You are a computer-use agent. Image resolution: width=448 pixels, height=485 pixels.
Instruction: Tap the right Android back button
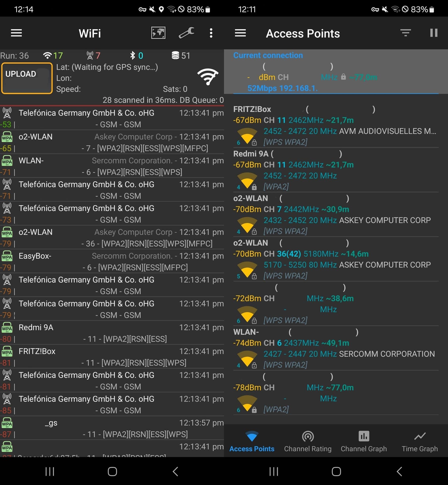[x=399, y=471]
